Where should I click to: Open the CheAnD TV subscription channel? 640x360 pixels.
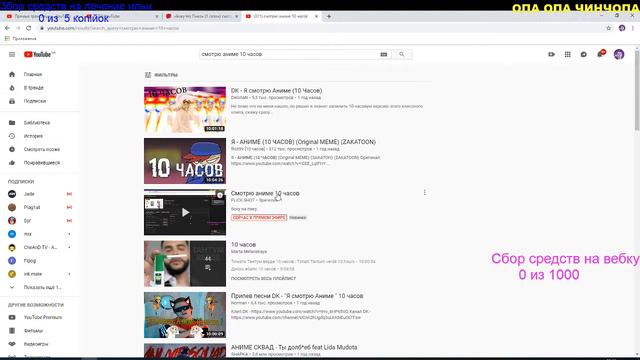point(40,247)
